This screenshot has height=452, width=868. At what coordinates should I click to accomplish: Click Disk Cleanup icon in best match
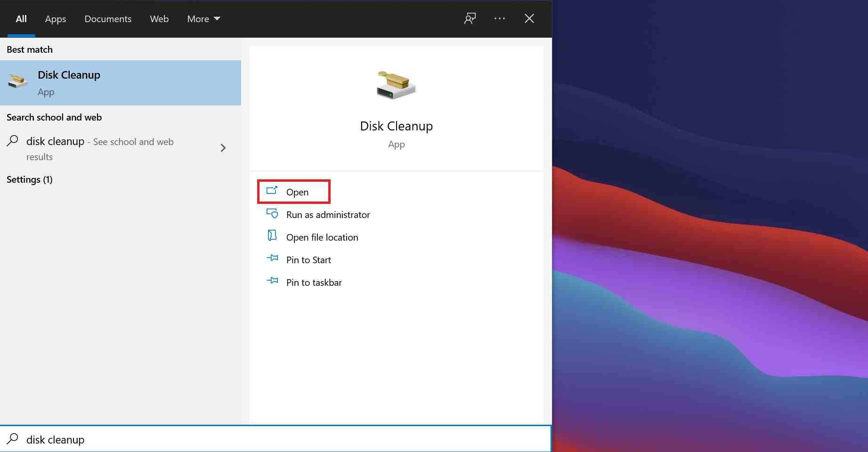[17, 81]
